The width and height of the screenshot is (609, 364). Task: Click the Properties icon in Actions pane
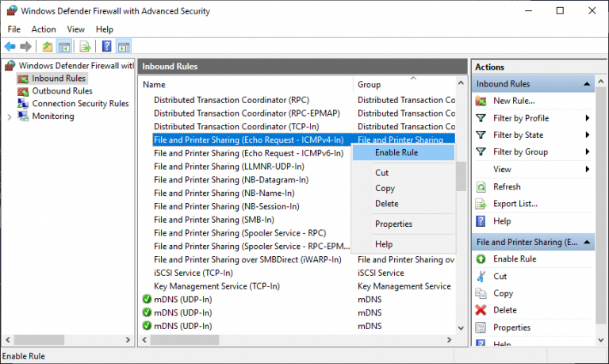click(x=481, y=328)
